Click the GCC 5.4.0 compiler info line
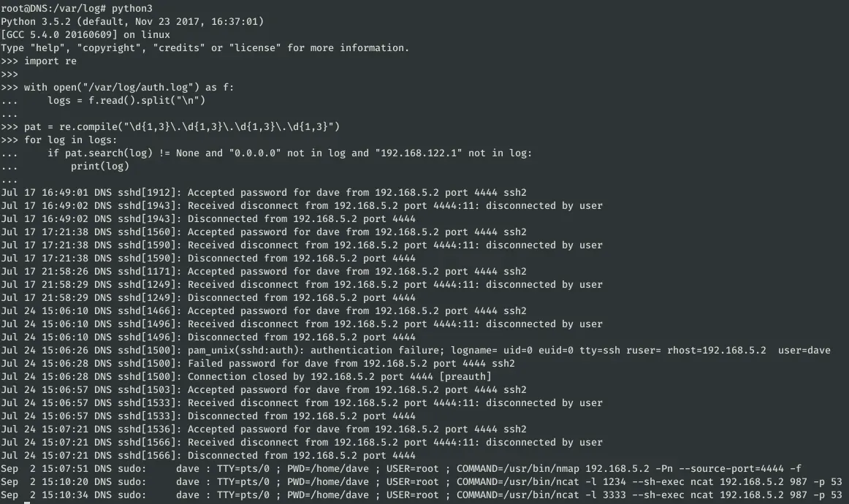The height and width of the screenshot is (504, 849). point(85,34)
